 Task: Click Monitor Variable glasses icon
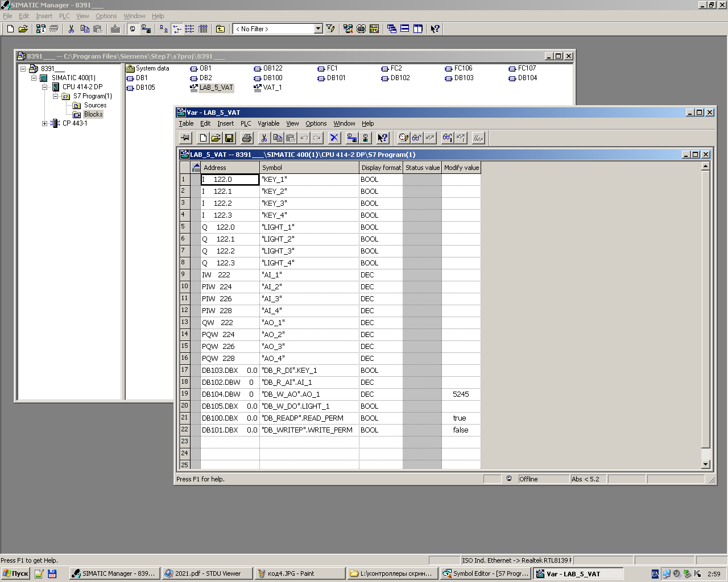(417, 138)
